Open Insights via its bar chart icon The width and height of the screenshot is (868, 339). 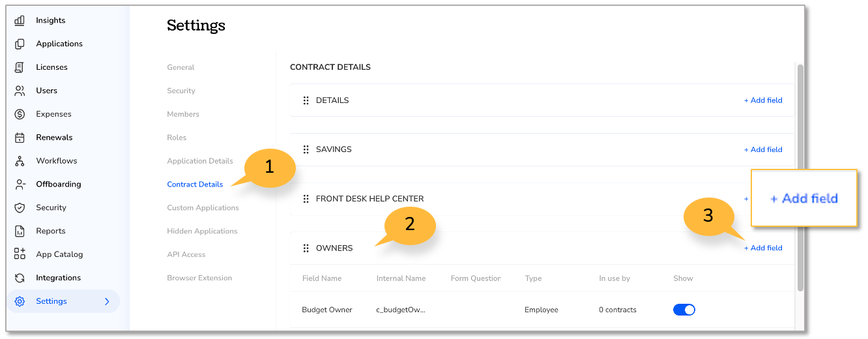click(20, 20)
